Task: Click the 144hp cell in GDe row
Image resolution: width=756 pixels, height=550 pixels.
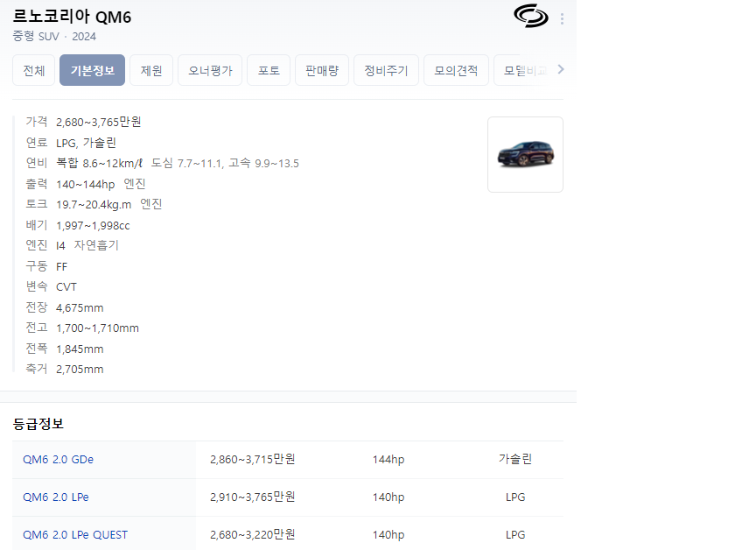Action: click(388, 459)
